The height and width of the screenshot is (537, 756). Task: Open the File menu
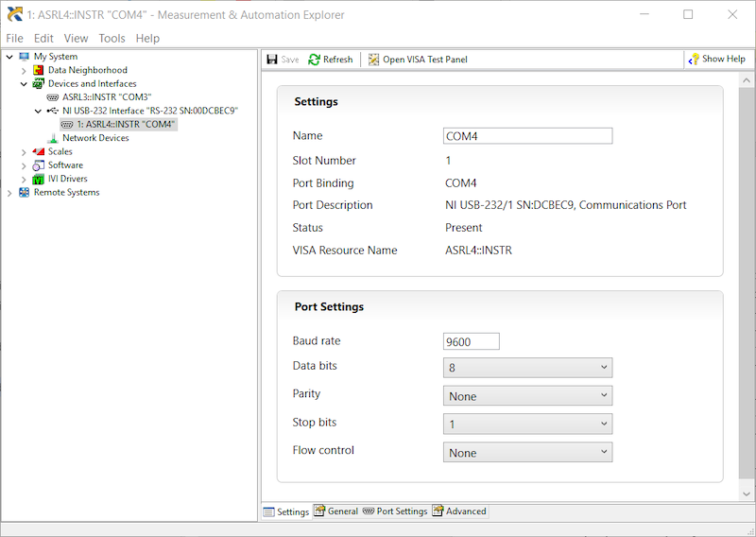coord(14,38)
